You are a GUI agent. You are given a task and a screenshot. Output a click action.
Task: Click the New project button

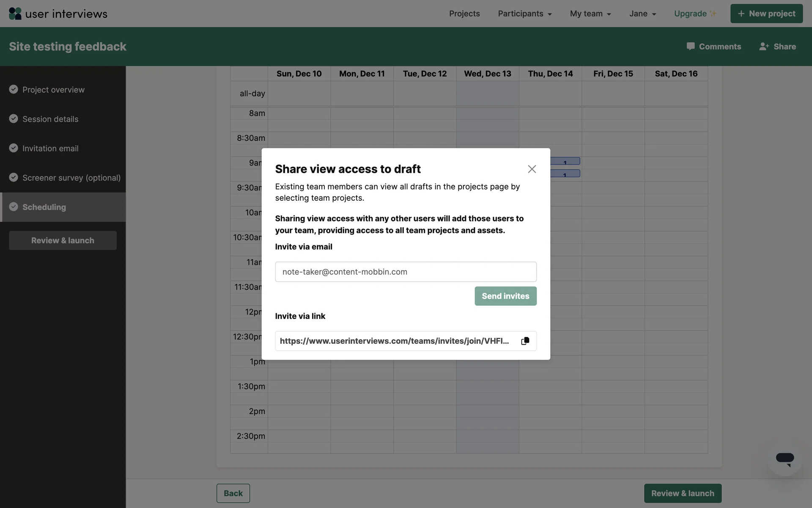pyautogui.click(x=766, y=14)
